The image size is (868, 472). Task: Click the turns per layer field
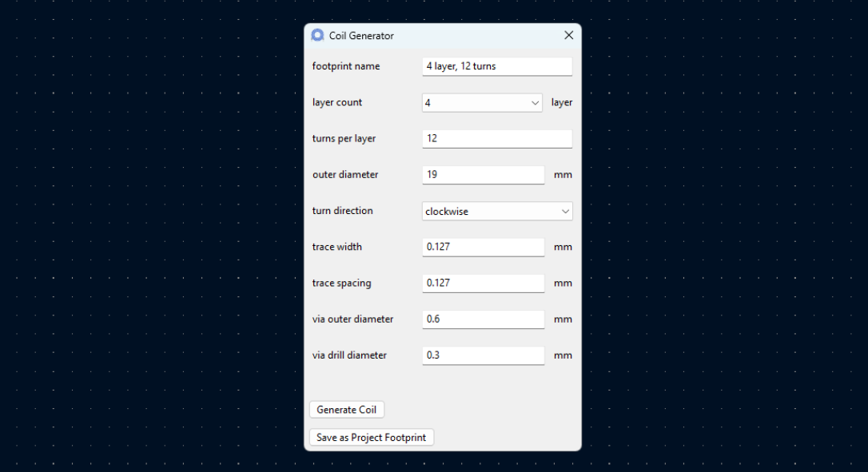coord(497,139)
